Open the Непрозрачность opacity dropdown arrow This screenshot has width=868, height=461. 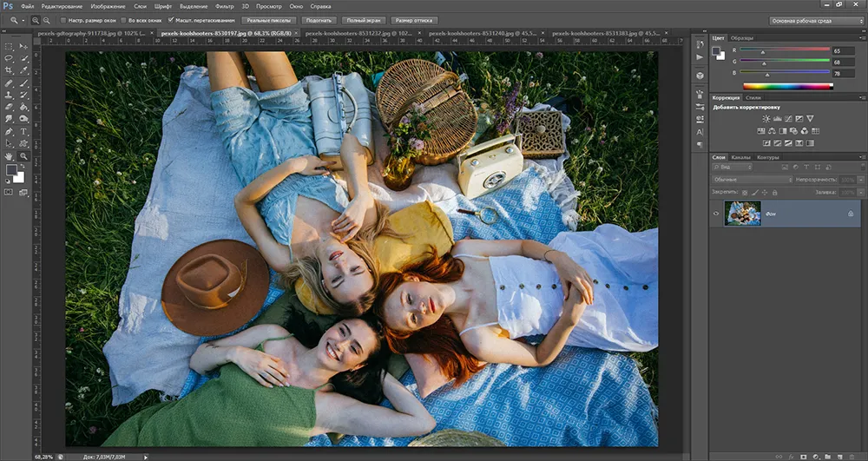click(x=861, y=180)
